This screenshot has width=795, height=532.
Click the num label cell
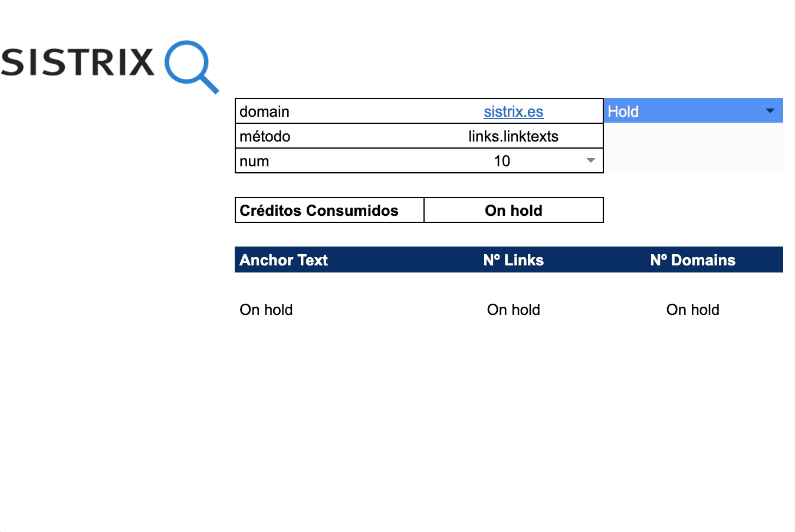[255, 161]
